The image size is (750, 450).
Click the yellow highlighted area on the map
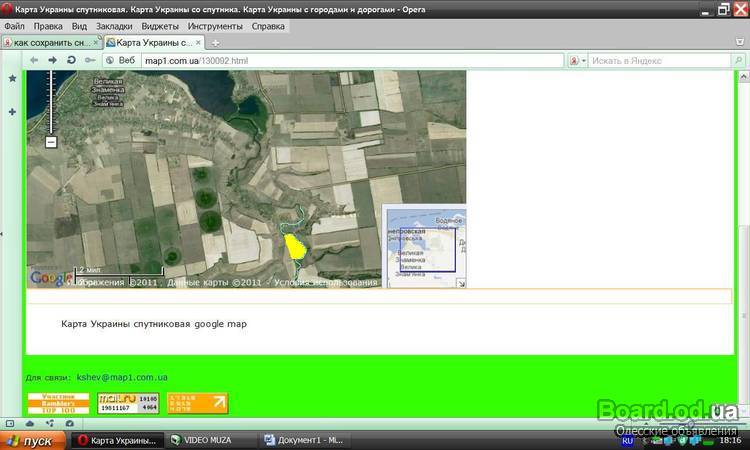pos(296,247)
